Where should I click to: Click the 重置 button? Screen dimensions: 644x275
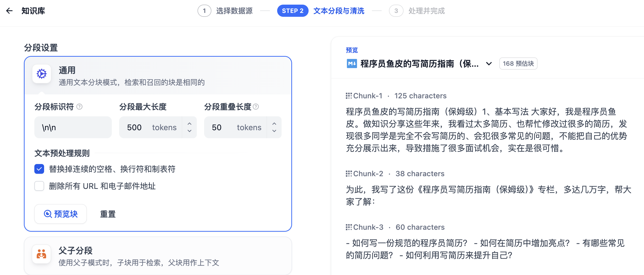coord(107,214)
